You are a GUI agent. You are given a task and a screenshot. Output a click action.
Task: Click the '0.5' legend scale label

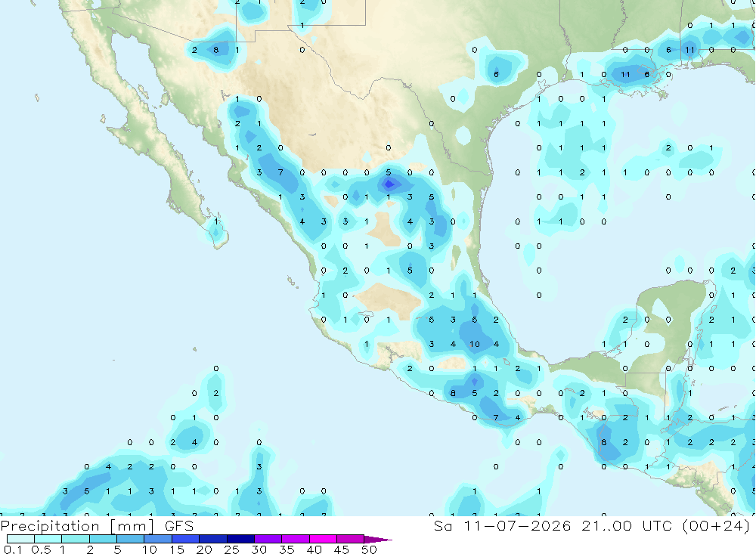(41, 549)
